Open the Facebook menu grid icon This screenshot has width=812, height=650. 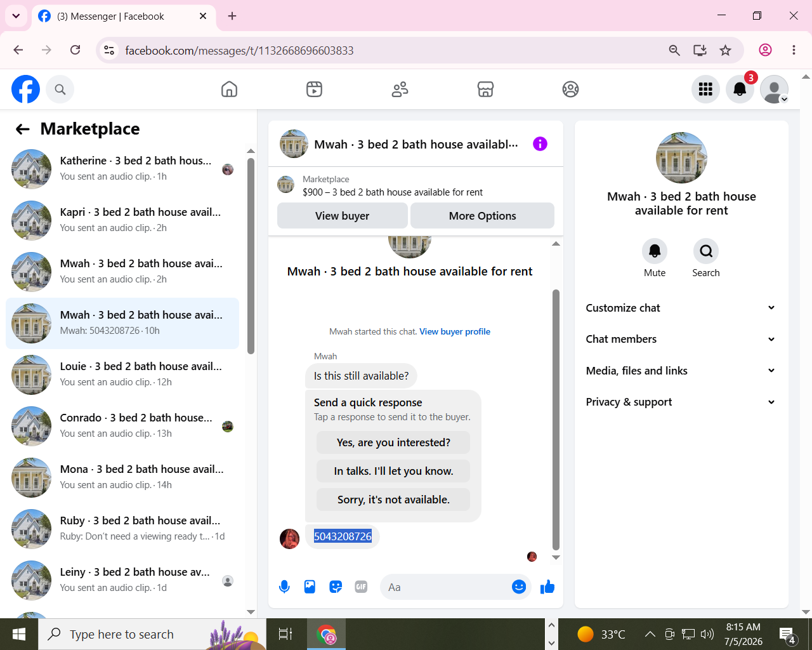click(x=705, y=90)
